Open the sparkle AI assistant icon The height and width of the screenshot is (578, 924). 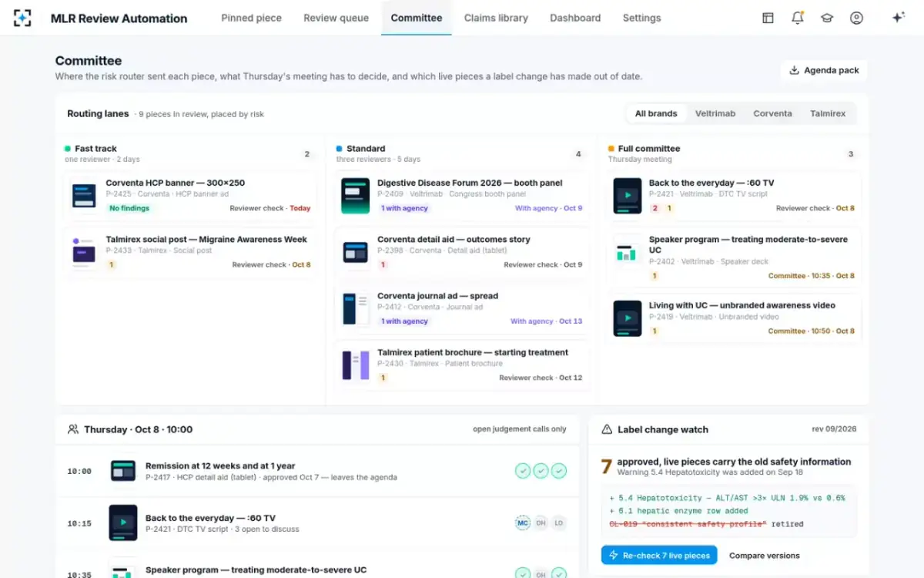click(898, 18)
